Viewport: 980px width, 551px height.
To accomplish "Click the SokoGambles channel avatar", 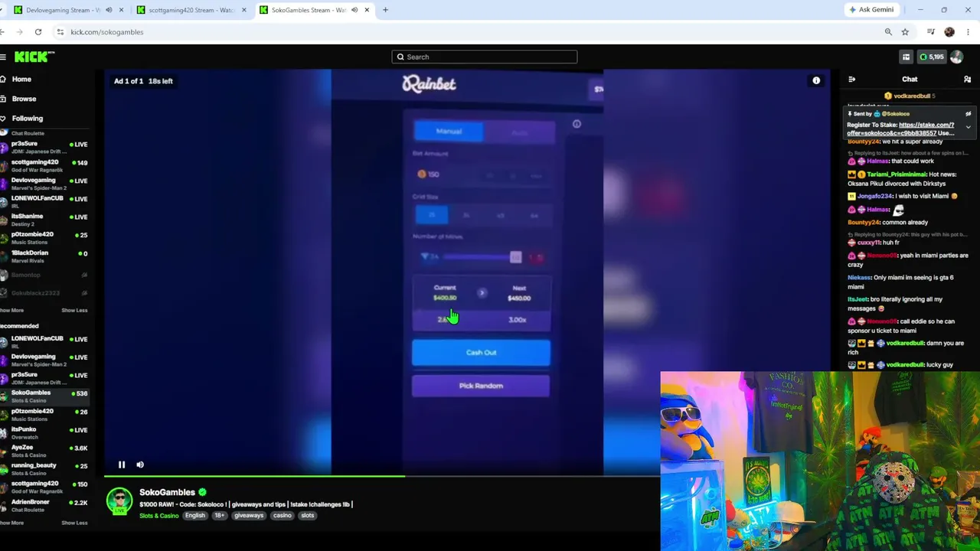I will 119,501.
